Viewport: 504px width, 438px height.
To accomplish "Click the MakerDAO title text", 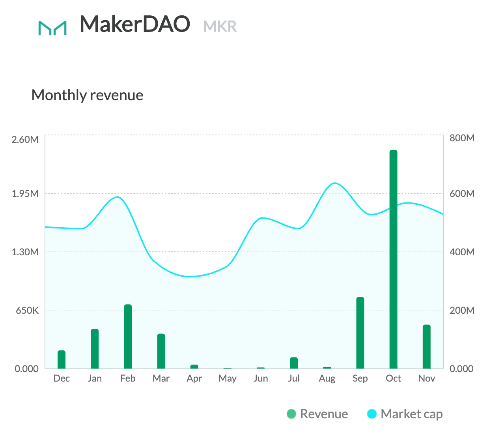I will coord(135,24).
